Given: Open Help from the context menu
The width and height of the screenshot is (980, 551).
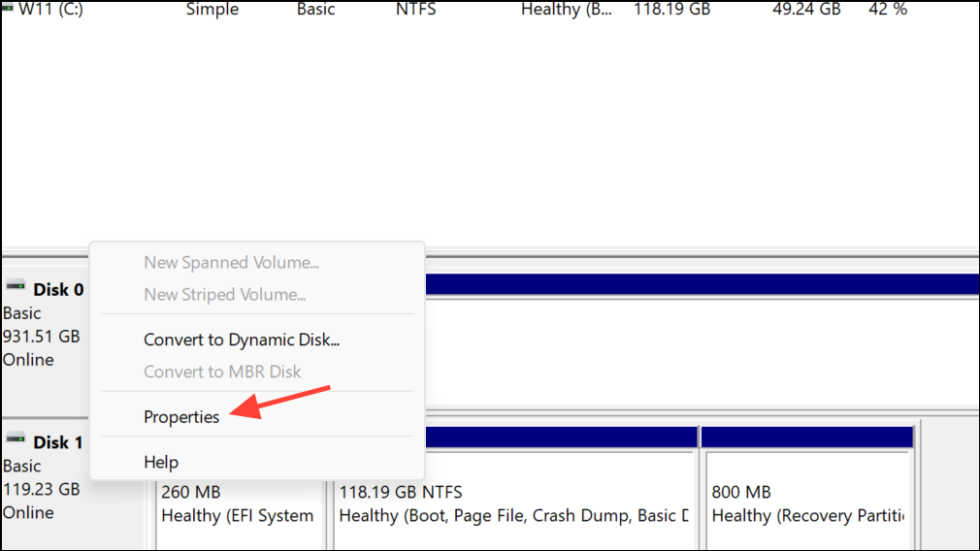Looking at the screenshot, I should point(161,463).
